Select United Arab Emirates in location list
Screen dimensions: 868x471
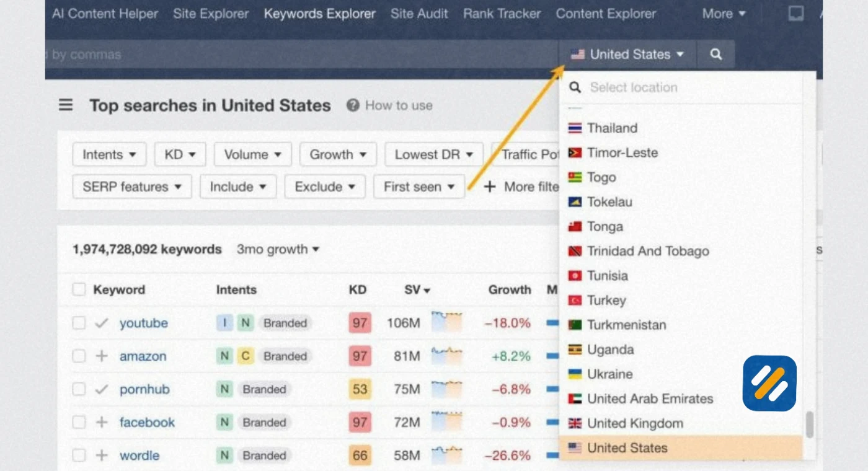[x=681, y=399]
